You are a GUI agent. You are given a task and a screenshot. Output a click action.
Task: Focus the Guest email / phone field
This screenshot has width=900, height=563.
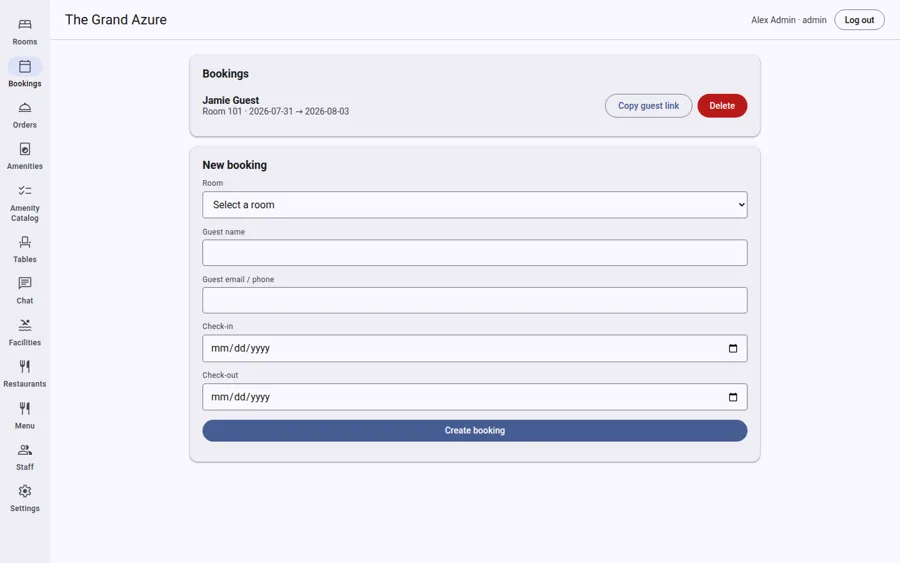(475, 300)
